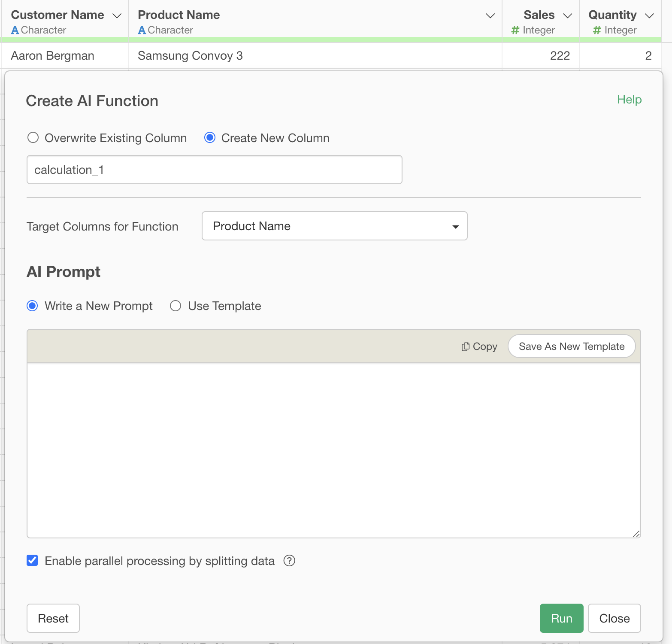
Task: Click the Character type icon under Product Name
Action: coord(142,30)
